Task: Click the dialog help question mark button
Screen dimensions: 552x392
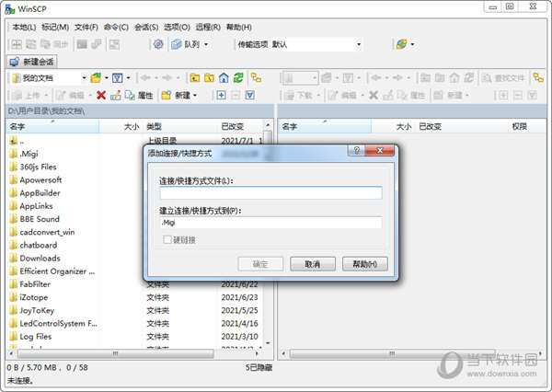Action: [356, 150]
